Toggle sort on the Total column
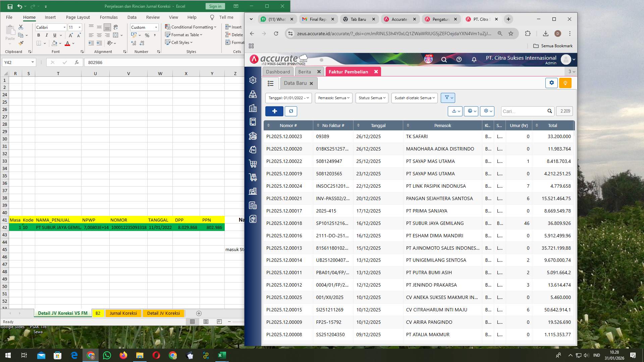 537,125
